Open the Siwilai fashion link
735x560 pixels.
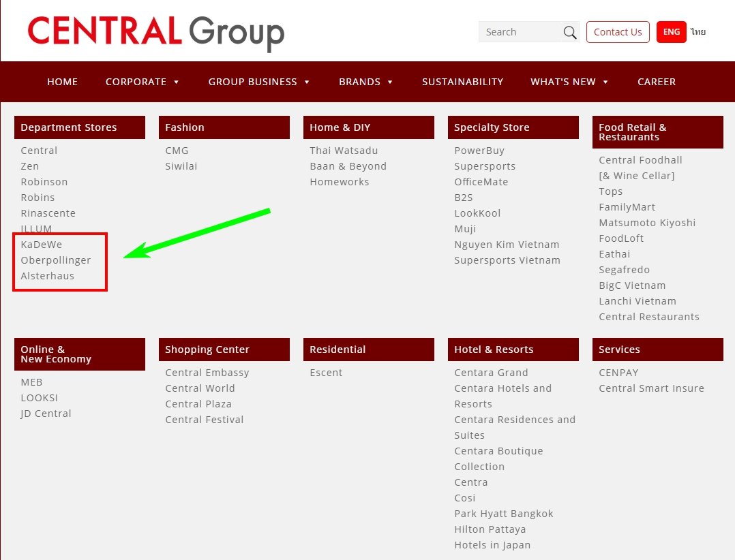point(181,166)
